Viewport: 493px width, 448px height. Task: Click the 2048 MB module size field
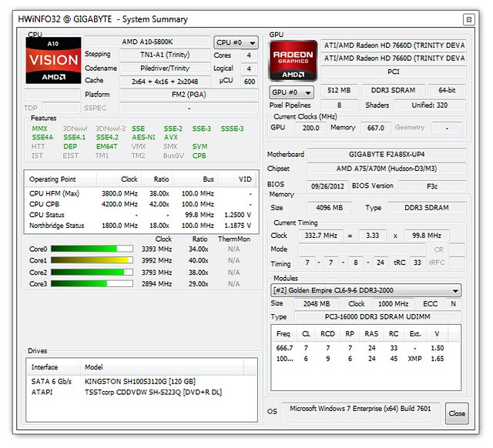pos(317,304)
